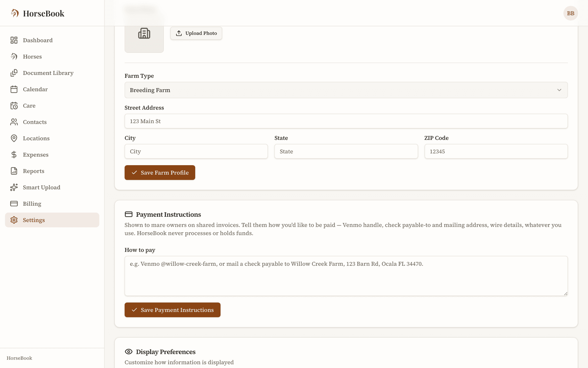588x368 pixels.
Task: Click the Reports chart file icon
Action: (x=14, y=171)
